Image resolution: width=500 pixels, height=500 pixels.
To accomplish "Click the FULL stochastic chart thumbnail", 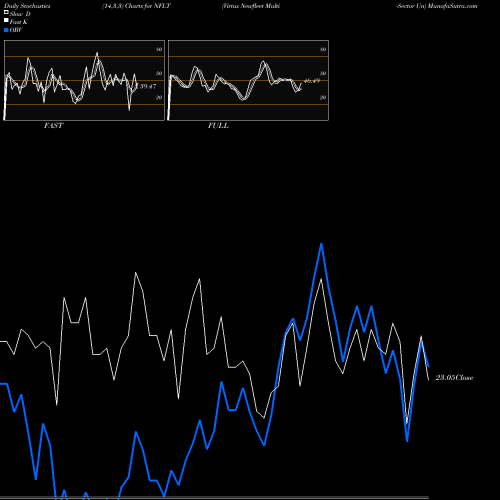I will tap(248, 80).
